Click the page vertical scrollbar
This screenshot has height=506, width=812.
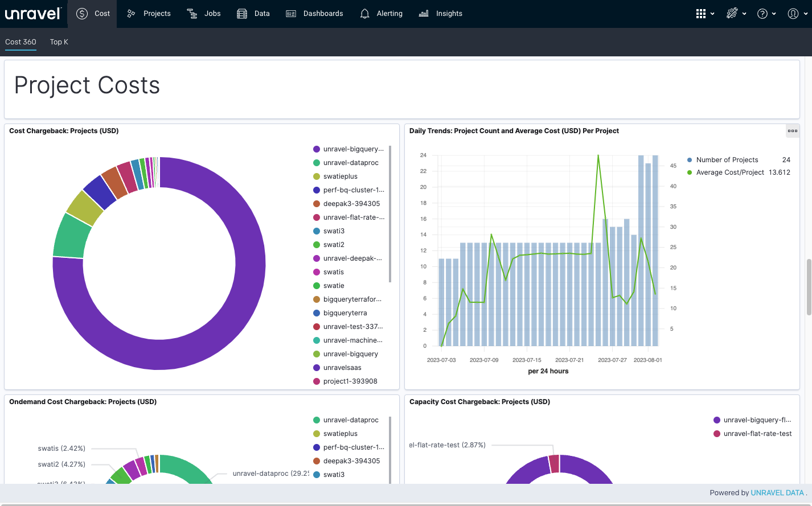(x=809, y=287)
